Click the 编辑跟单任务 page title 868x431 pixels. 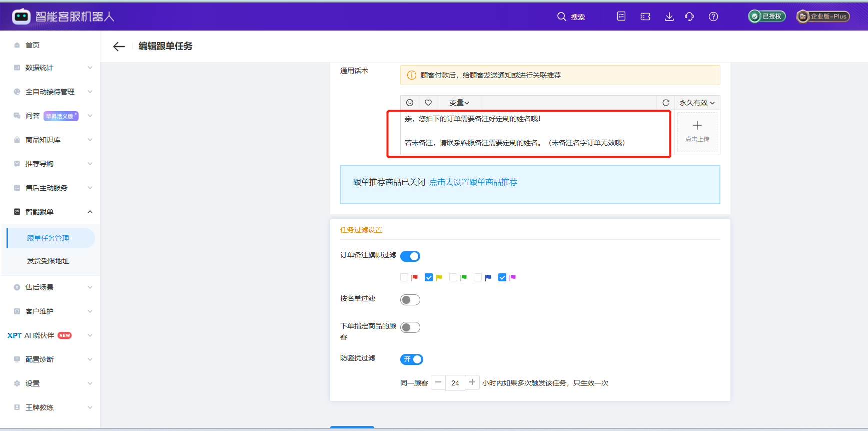pyautogui.click(x=166, y=46)
